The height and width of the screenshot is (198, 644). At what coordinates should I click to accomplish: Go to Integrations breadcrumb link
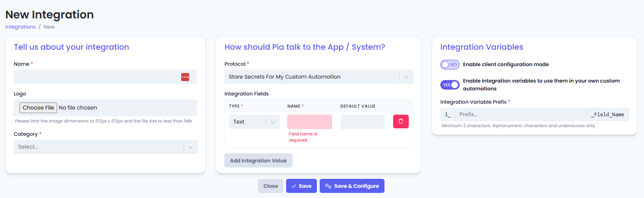click(x=20, y=27)
